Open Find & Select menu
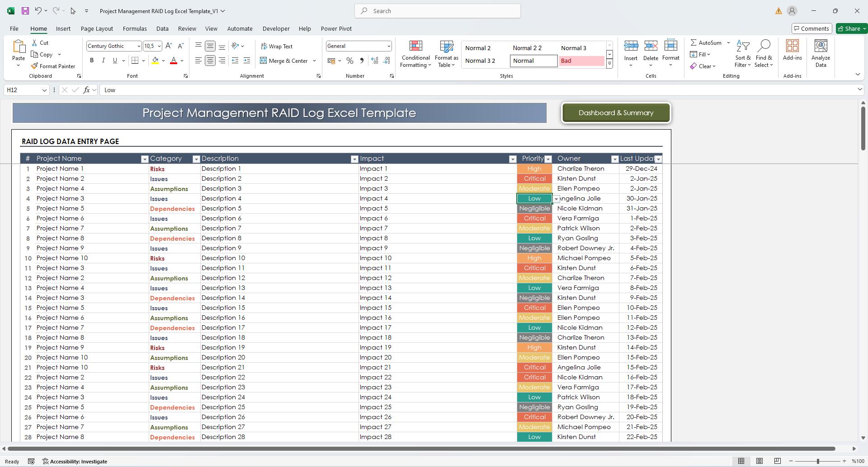Screen dimensions: 868x467 click(x=764, y=54)
